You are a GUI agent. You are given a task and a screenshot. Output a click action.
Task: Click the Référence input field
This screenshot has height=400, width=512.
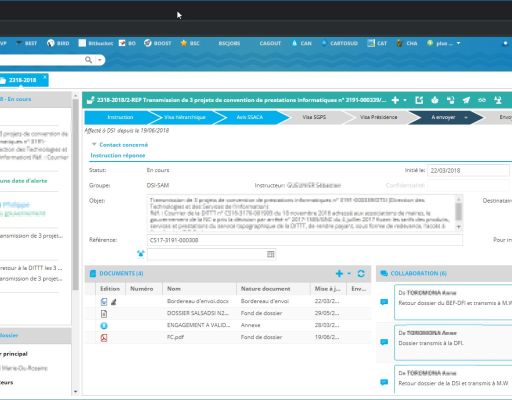coord(304,240)
